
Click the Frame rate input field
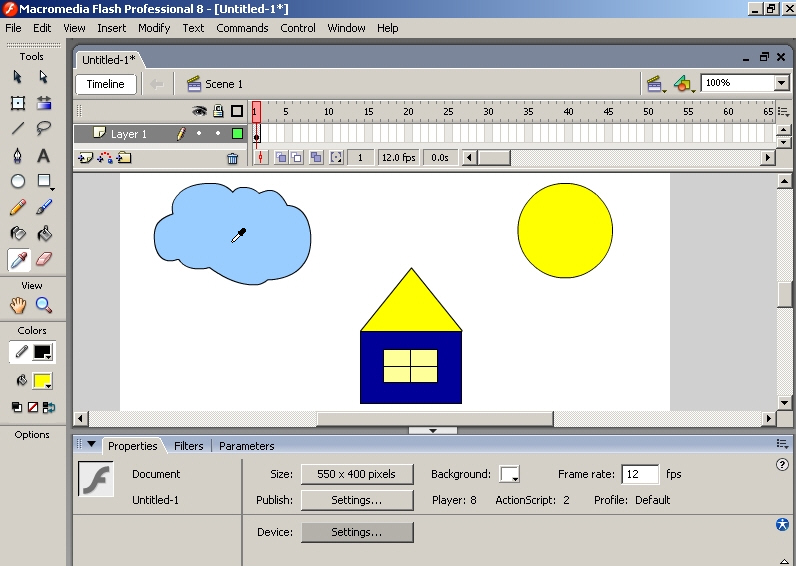tap(640, 474)
